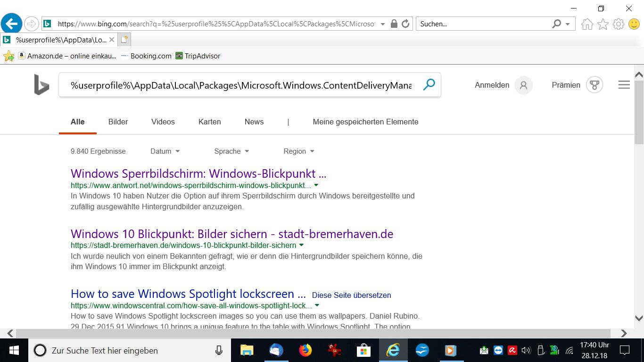Click the horizontal scrollbar right arrow
Image resolution: width=644 pixels, height=362 pixels.
click(624, 333)
